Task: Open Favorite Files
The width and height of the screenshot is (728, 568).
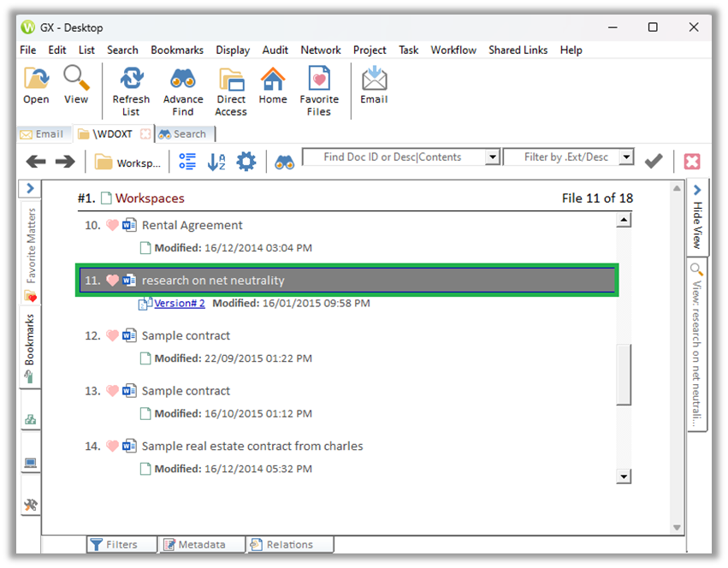Action: [x=319, y=84]
